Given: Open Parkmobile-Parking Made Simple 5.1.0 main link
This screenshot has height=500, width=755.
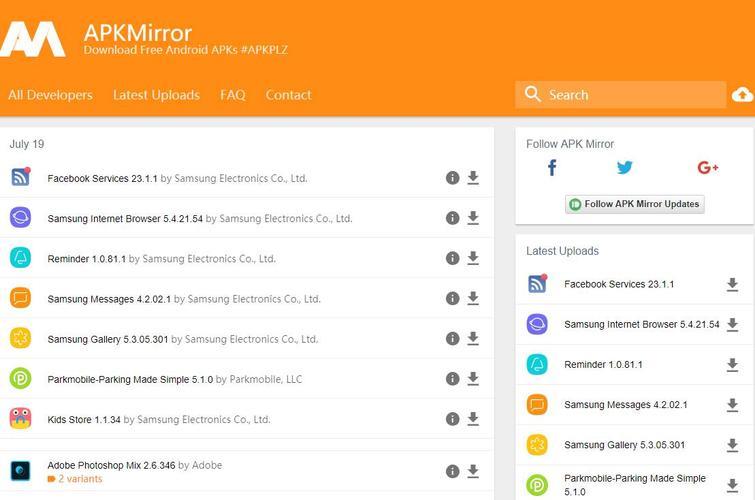Looking at the screenshot, I should coord(130,380).
